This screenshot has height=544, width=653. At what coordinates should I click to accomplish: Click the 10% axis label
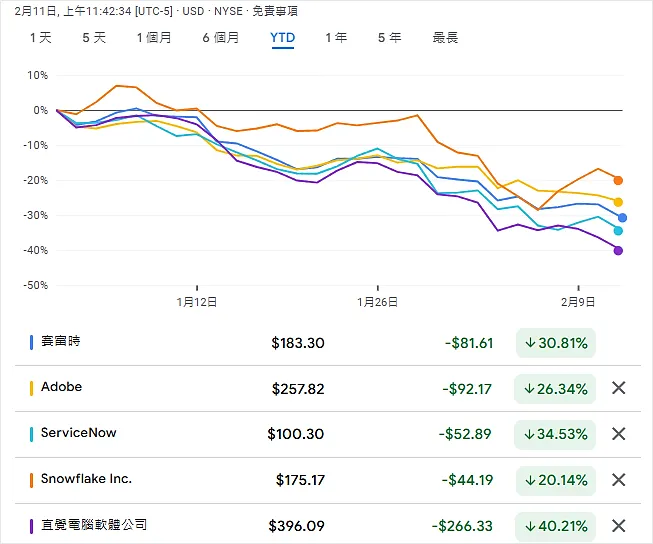(37, 75)
